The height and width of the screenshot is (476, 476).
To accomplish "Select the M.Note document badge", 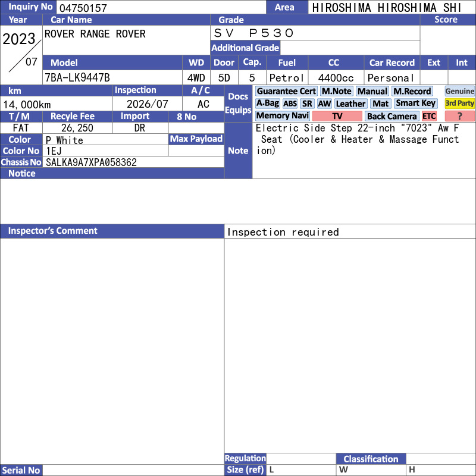I will [337, 91].
